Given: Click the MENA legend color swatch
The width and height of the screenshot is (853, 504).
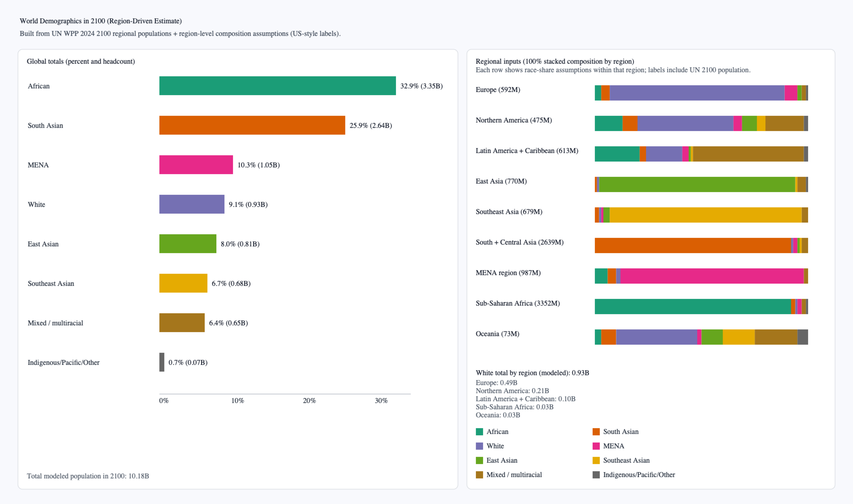Looking at the screenshot, I should (596, 446).
